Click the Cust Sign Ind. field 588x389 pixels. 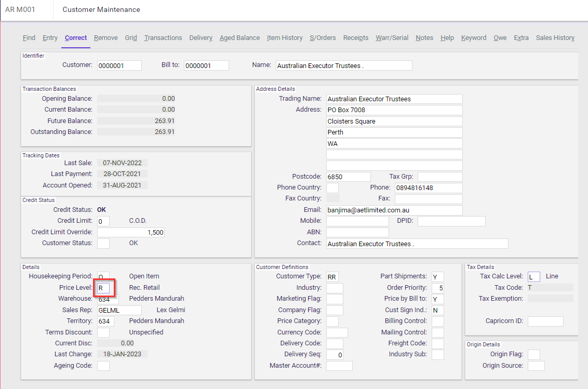(x=438, y=310)
